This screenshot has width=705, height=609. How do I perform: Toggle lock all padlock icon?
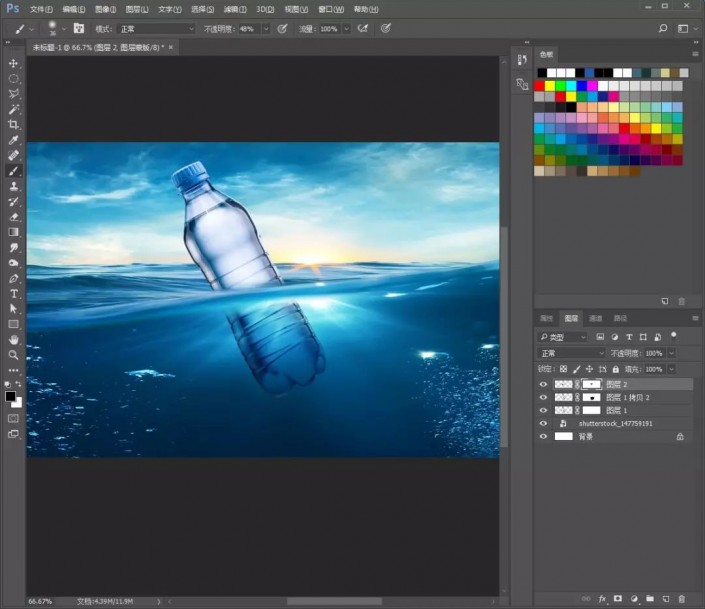pyautogui.click(x=616, y=369)
